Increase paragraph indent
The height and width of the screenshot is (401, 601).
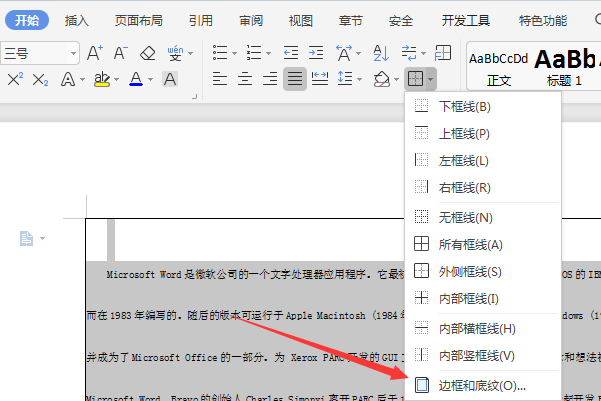click(x=316, y=53)
